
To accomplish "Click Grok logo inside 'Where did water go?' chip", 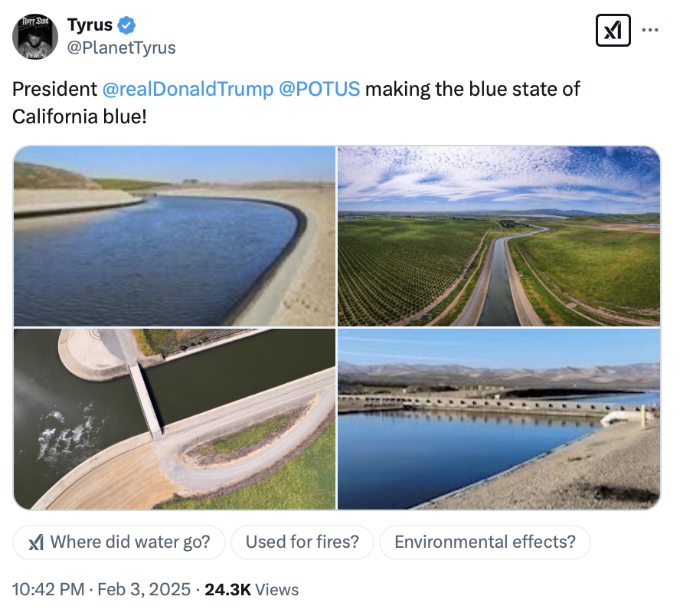I will (35, 542).
